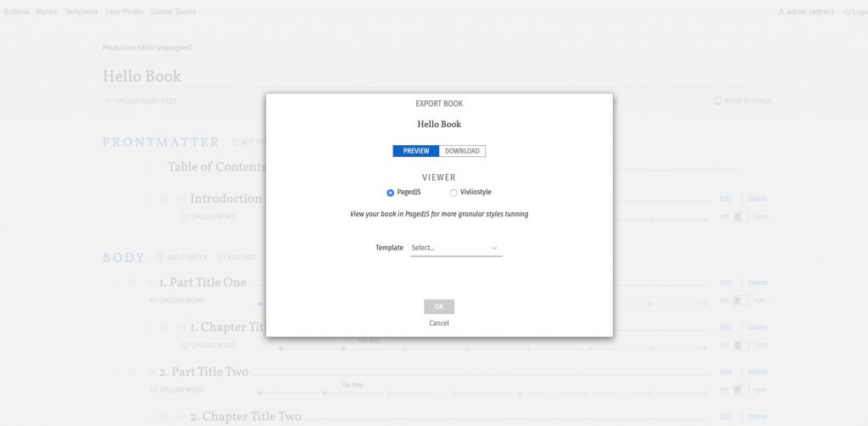Click the OK button in export dialog
This screenshot has width=868, height=426.
[x=439, y=307]
